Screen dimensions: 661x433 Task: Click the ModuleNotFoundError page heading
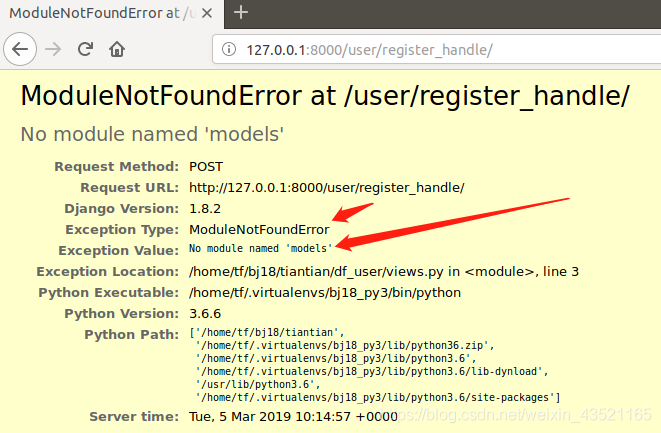[x=325, y=96]
